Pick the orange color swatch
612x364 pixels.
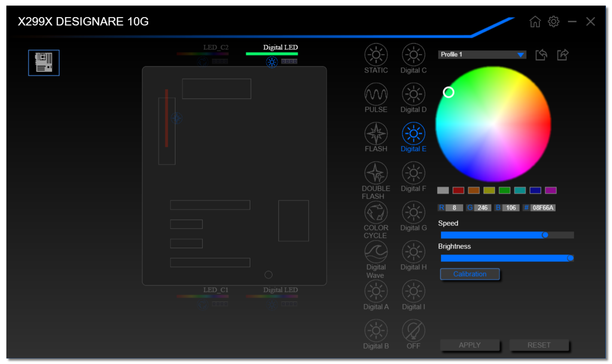point(474,190)
